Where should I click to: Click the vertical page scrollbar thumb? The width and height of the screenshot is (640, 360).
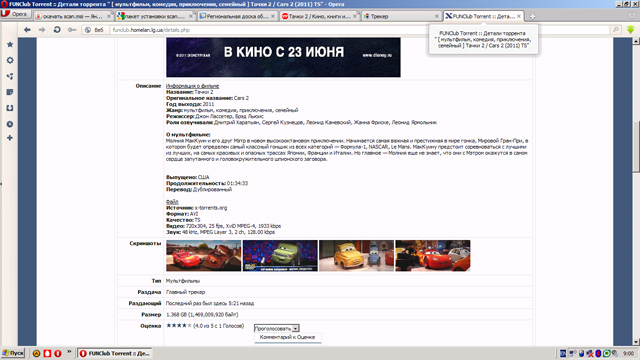point(636,147)
